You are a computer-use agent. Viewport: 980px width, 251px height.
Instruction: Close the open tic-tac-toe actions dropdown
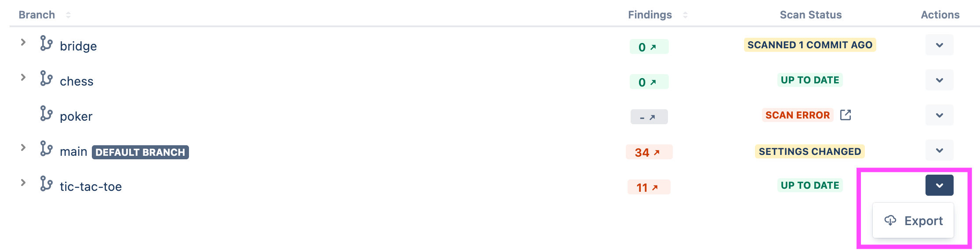click(x=939, y=185)
